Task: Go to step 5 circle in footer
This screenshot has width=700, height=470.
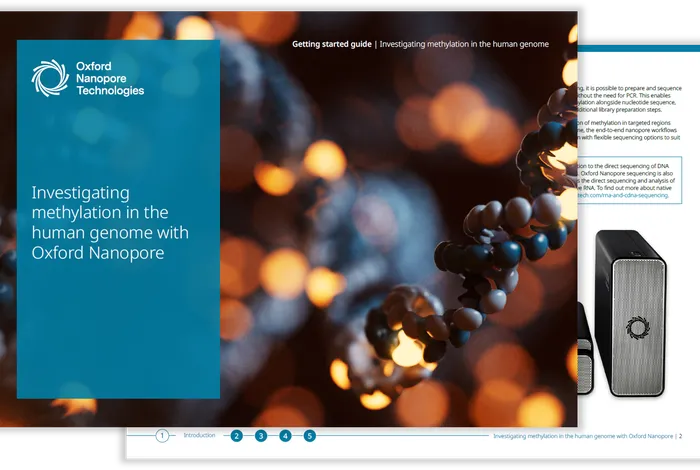Action: [309, 436]
